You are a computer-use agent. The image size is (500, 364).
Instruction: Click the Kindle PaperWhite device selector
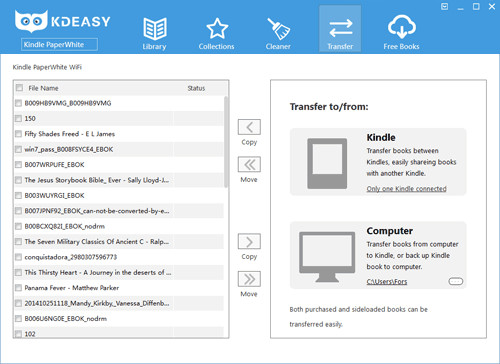click(59, 44)
